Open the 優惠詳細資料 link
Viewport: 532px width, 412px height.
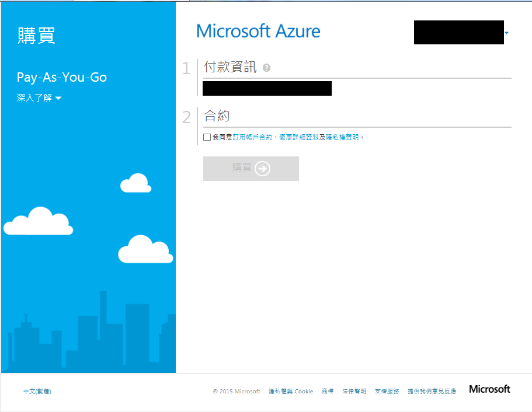(x=298, y=137)
